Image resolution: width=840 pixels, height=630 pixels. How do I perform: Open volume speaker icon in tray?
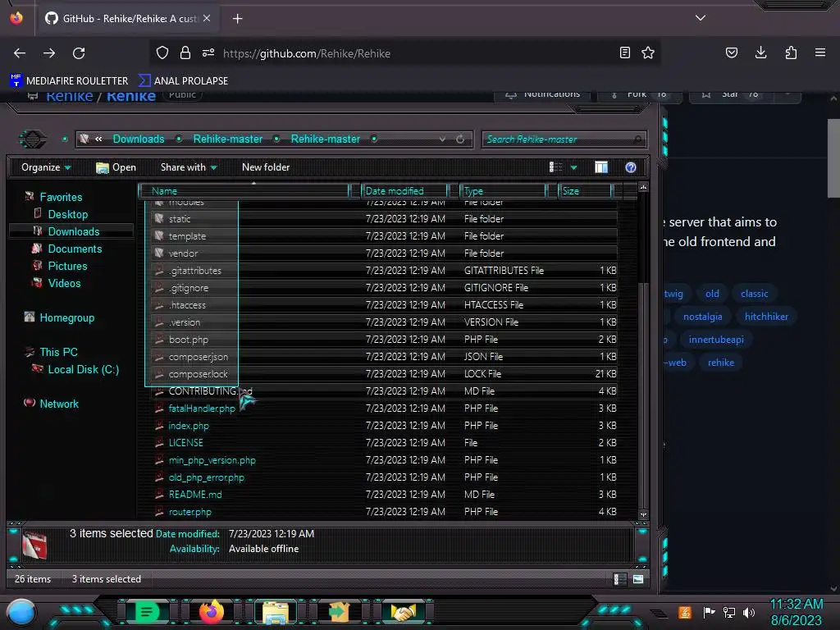(749, 612)
